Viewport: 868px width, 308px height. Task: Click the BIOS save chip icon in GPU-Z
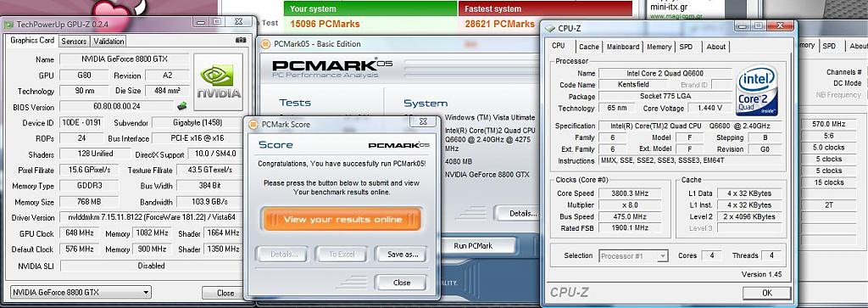(x=181, y=106)
